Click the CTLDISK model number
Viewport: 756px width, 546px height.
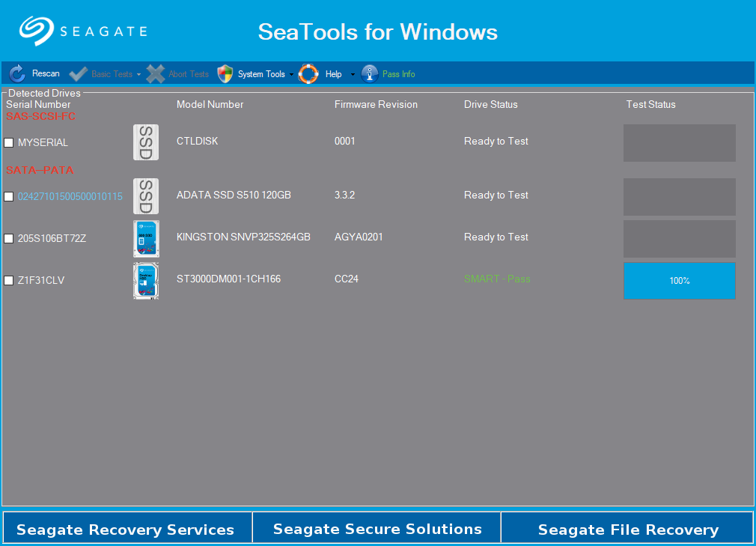tap(197, 141)
